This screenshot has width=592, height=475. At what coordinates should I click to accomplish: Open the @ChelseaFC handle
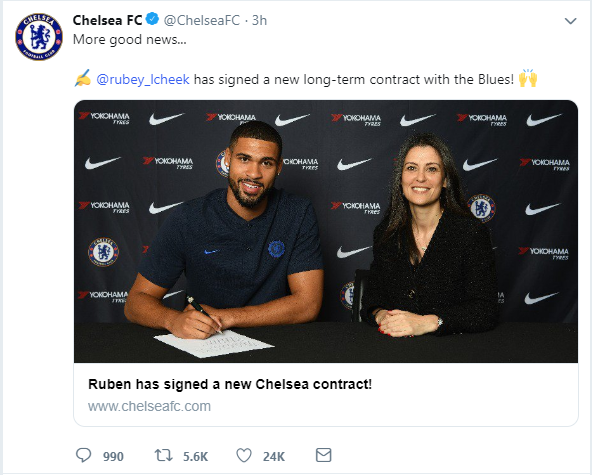(x=202, y=20)
